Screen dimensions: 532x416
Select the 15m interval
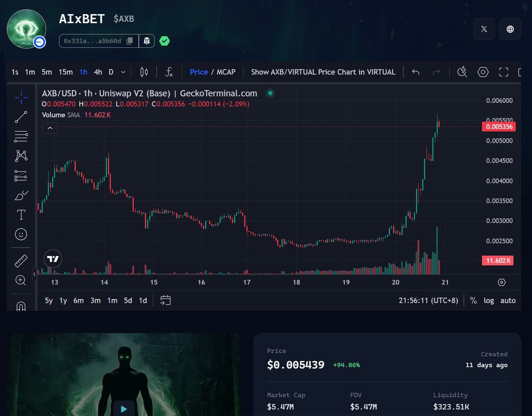(x=66, y=72)
